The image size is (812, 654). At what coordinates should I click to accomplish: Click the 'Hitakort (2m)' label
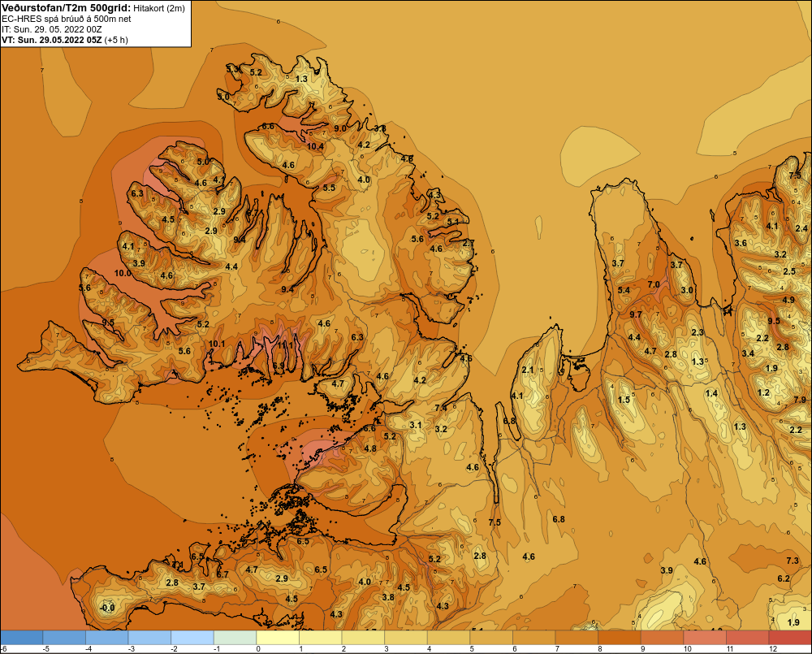pos(159,8)
